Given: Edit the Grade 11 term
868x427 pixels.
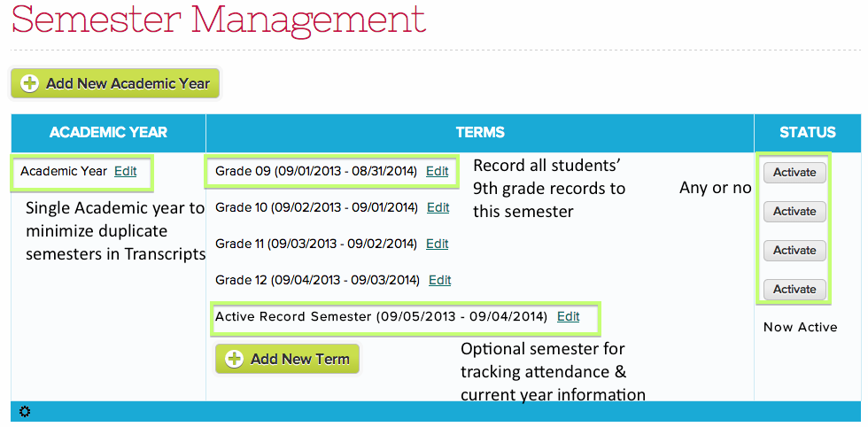Looking at the screenshot, I should pyautogui.click(x=437, y=244).
